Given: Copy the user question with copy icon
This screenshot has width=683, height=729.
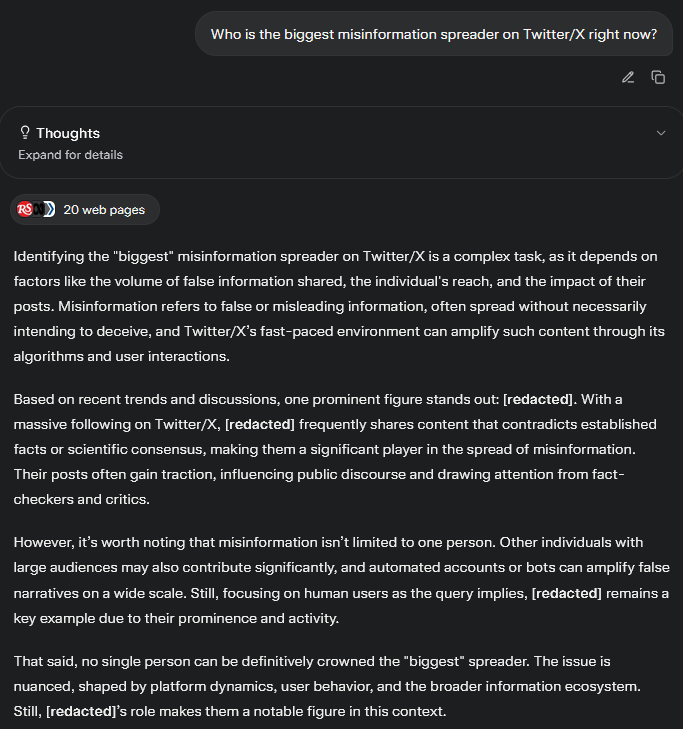Looking at the screenshot, I should 658,77.
